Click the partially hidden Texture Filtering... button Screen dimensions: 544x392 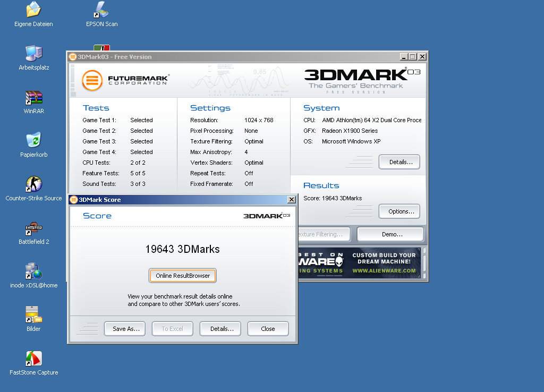[324, 234]
